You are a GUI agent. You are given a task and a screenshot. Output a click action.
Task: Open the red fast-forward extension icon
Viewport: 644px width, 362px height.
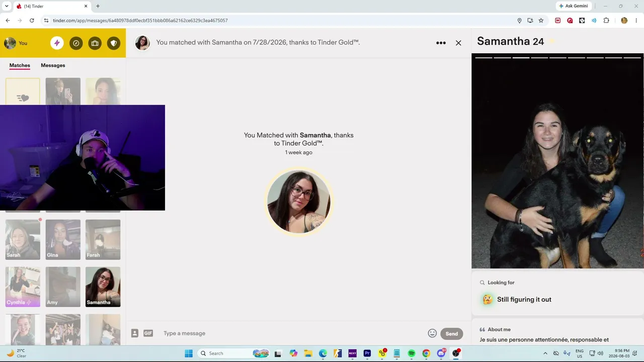[x=557, y=21]
